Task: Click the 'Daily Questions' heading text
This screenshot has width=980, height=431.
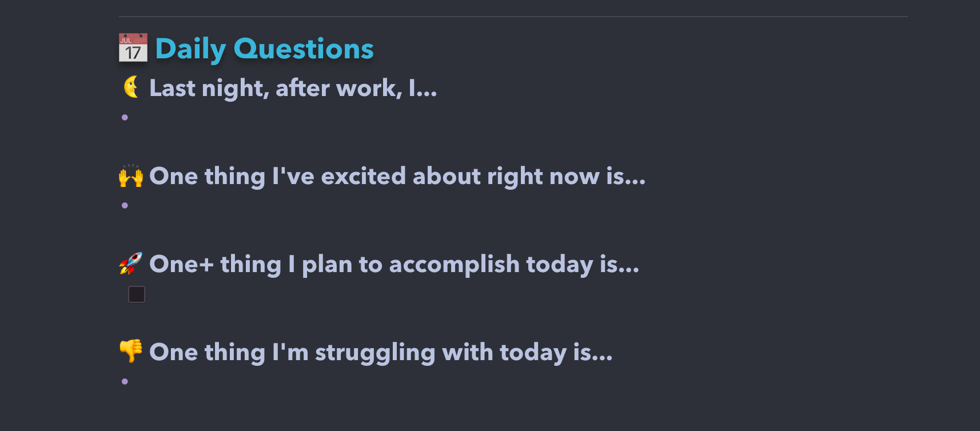Action: 264,49
